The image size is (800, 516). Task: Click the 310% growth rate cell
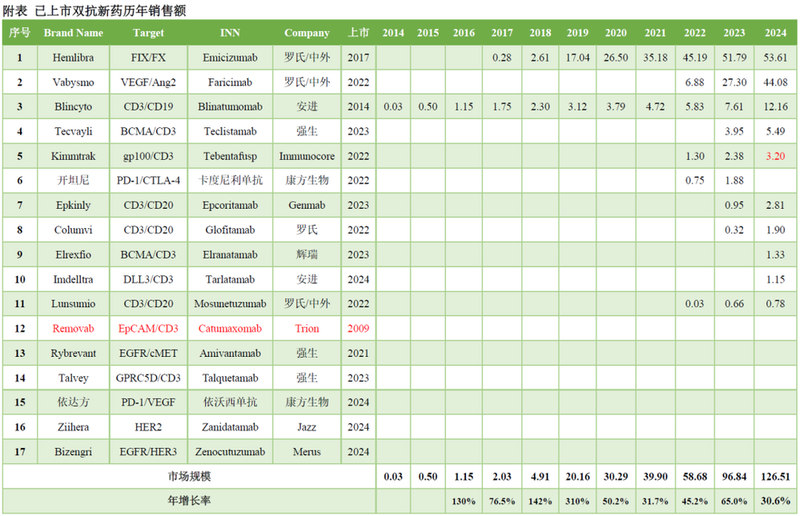578,501
